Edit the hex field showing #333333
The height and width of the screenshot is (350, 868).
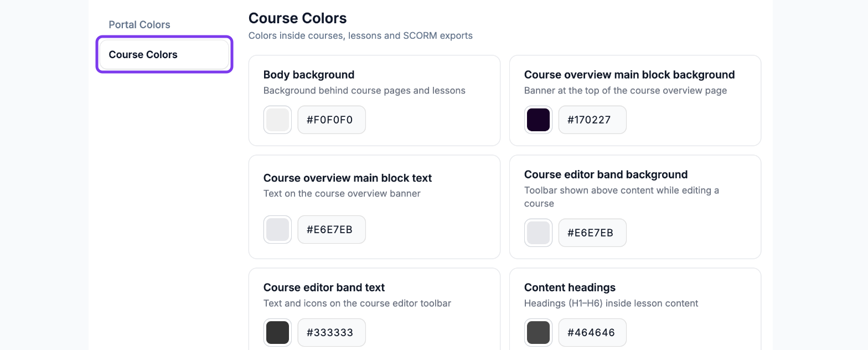332,332
